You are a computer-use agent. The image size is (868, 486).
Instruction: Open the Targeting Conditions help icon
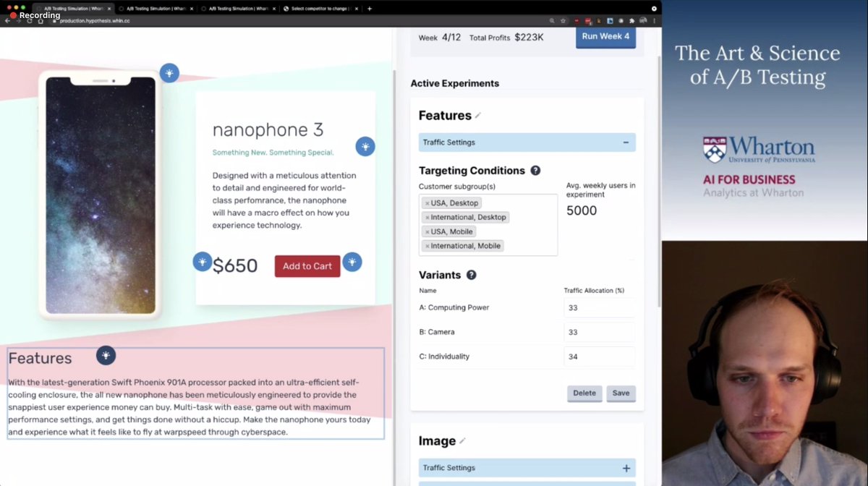(535, 171)
